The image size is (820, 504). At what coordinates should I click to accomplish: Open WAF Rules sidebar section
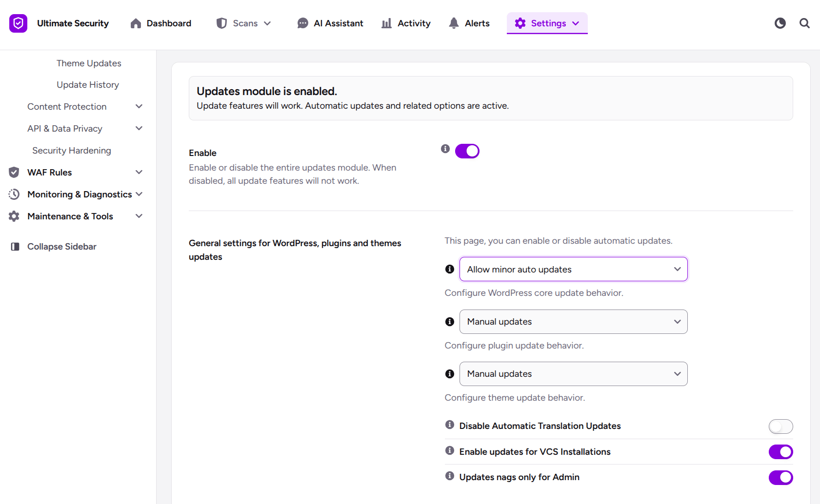pyautogui.click(x=50, y=173)
